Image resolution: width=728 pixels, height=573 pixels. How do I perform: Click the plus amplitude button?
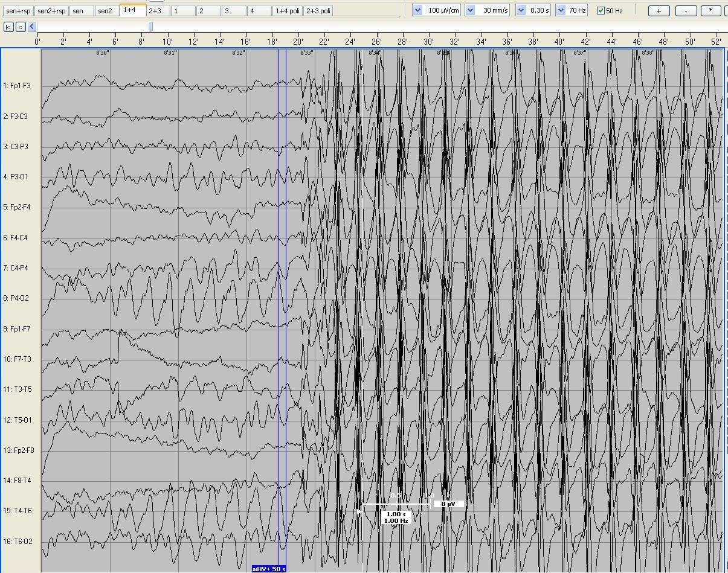pyautogui.click(x=659, y=11)
